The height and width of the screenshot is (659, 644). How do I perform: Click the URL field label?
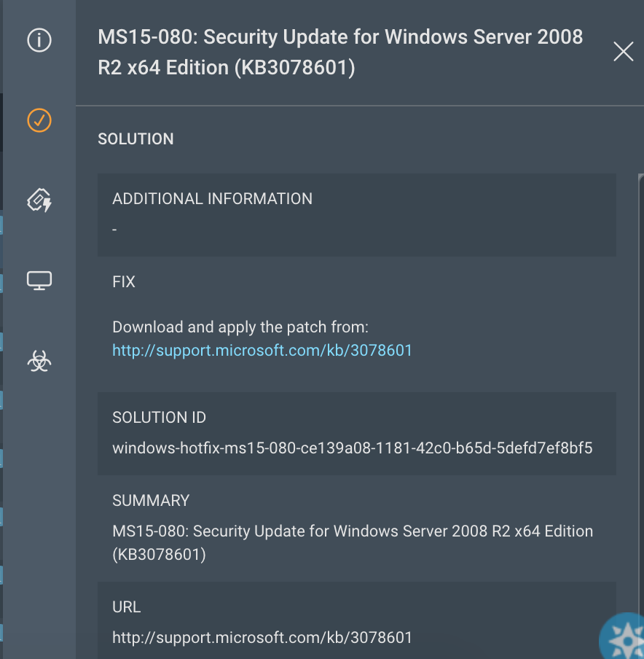[x=126, y=607]
